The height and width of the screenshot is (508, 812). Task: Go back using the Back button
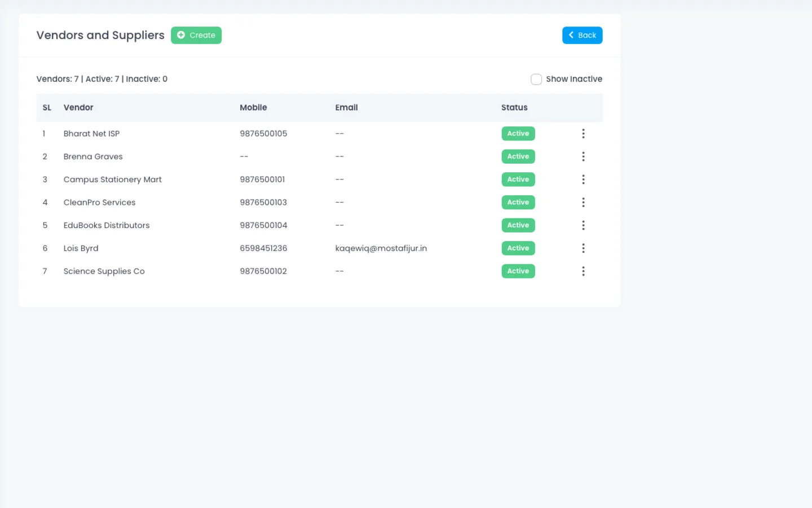pyautogui.click(x=582, y=35)
